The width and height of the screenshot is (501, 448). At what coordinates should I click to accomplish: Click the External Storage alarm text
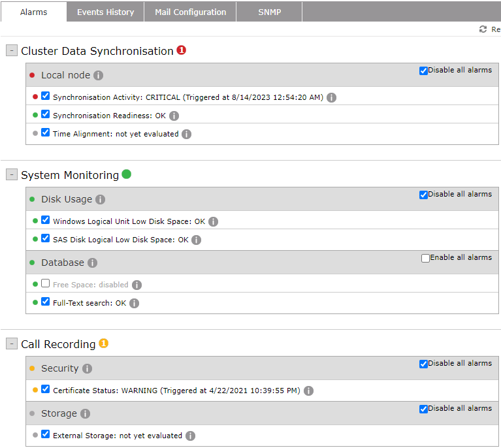click(x=118, y=436)
